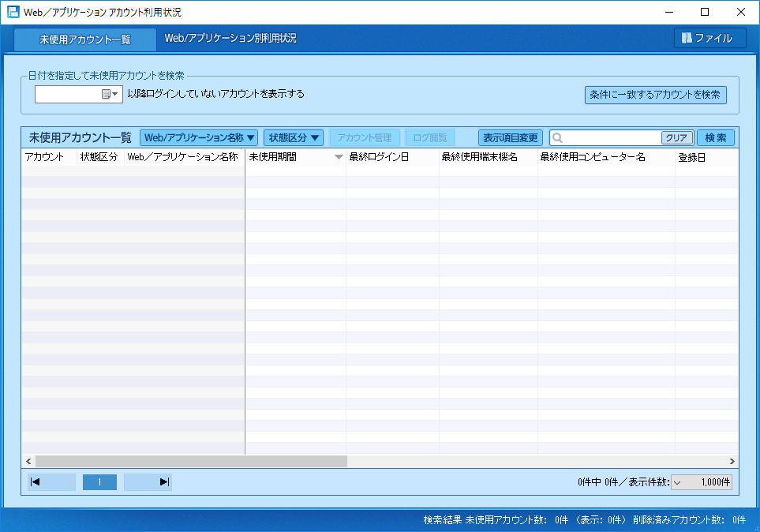Click the horizontal scrollbar thumb

pos(192,461)
